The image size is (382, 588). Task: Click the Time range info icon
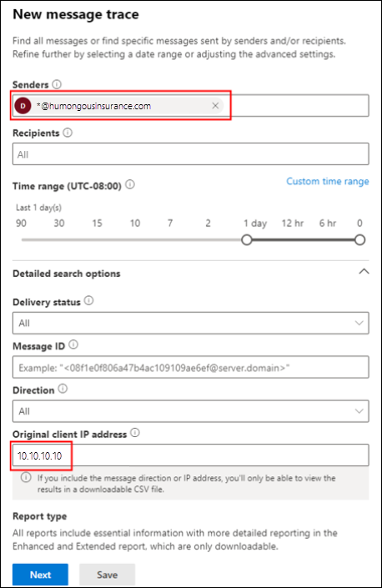pyautogui.click(x=130, y=184)
